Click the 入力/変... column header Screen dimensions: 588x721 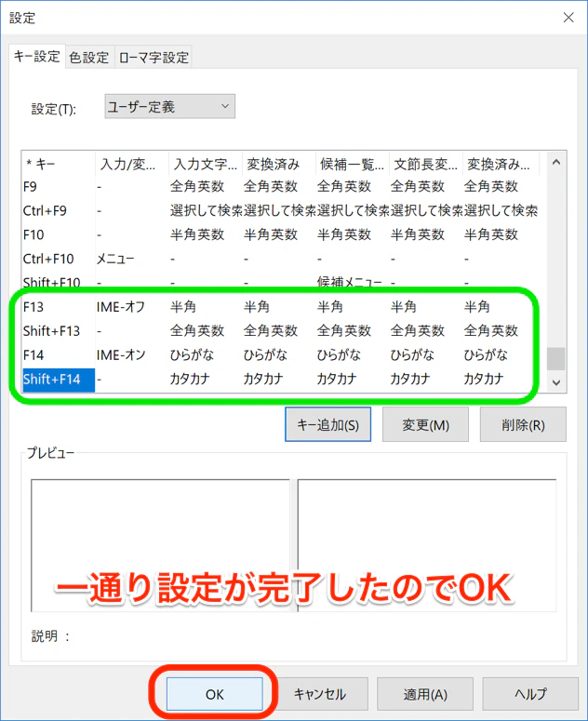tap(132, 164)
